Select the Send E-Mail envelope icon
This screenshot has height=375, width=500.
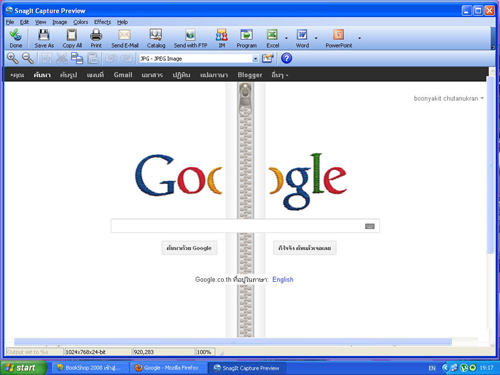point(124,35)
